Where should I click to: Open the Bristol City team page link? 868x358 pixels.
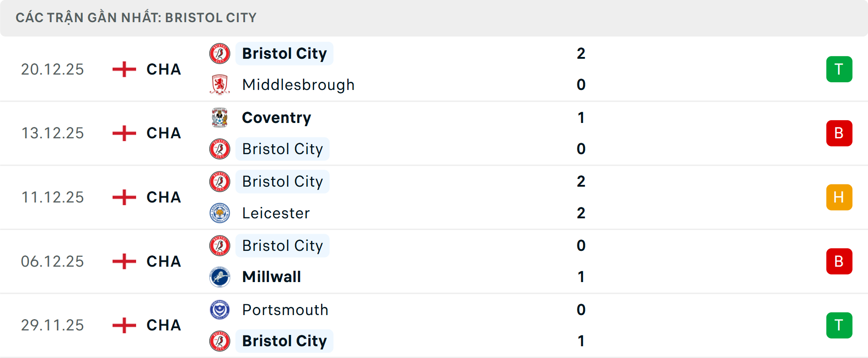284,53
